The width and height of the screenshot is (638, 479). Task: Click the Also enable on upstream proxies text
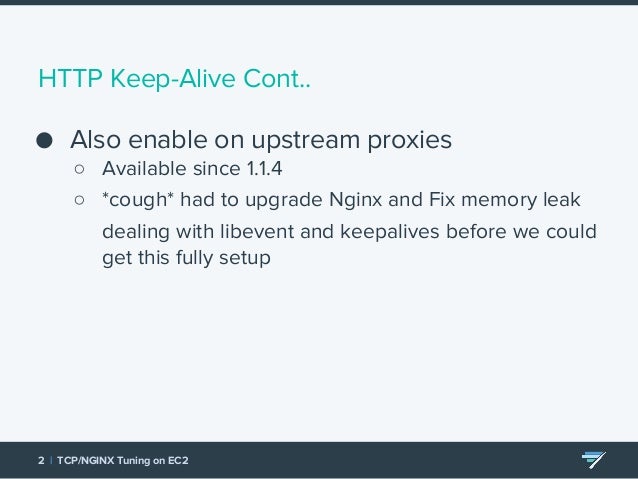click(261, 141)
